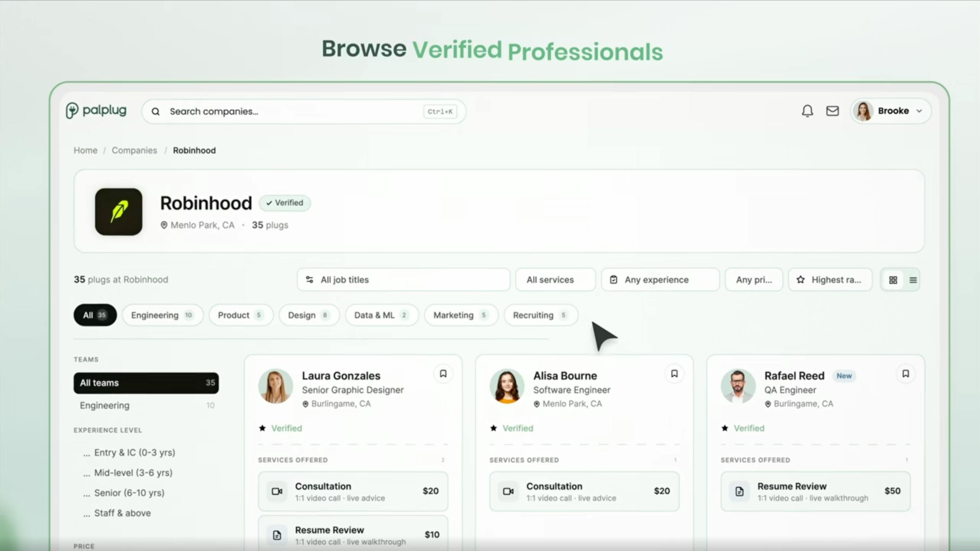
Task: Filter by Mid-level (3-6 yrs)
Action: [128, 473]
